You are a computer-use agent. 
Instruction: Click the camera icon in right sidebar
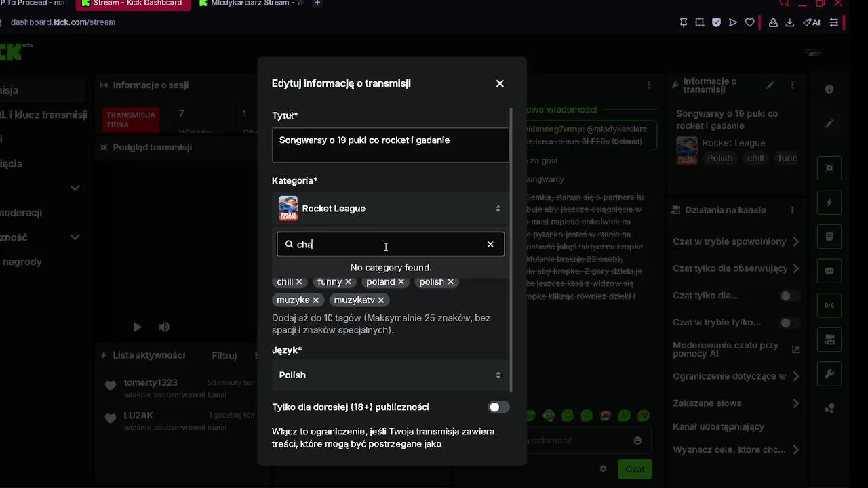click(x=829, y=339)
